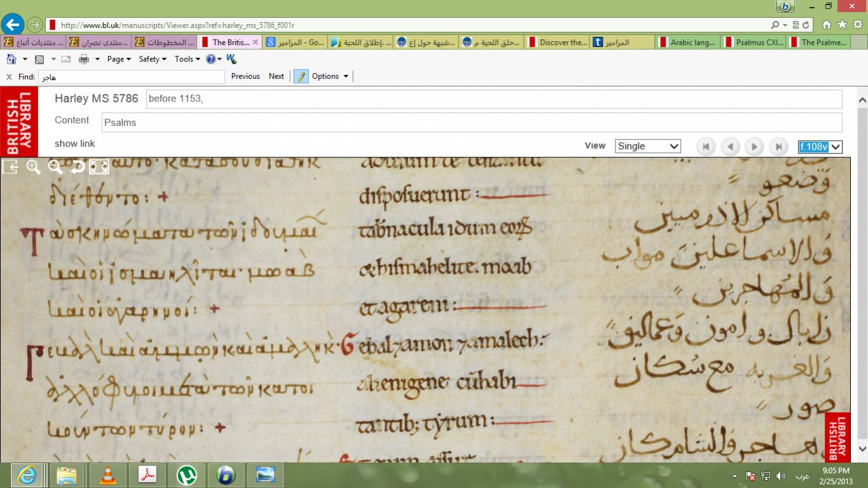Open the folio selector showing f.108v
The width and height of the screenshot is (868, 488).
pos(820,146)
